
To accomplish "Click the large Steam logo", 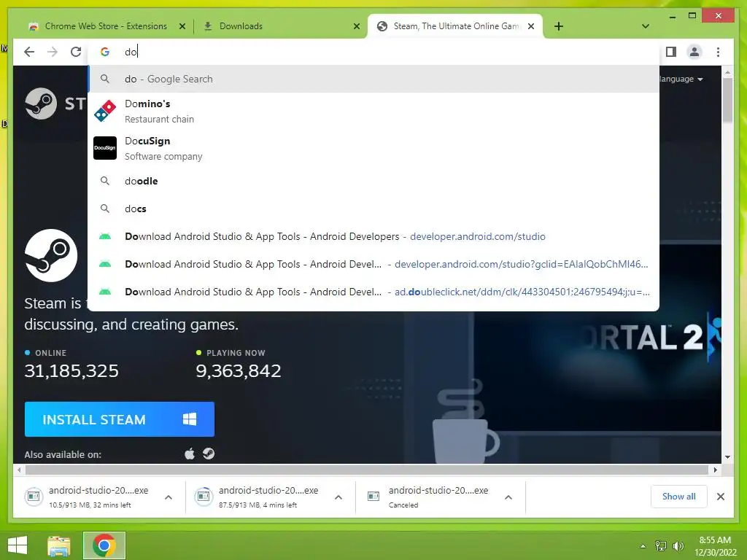I will pyautogui.click(x=51, y=255).
